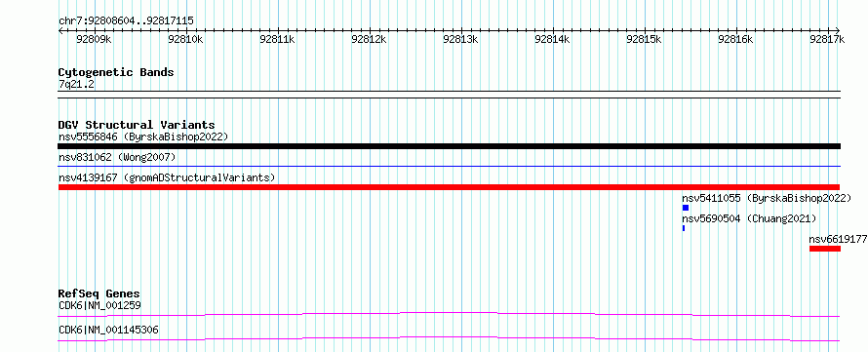Click the 92812k ruler tick label

(370, 39)
